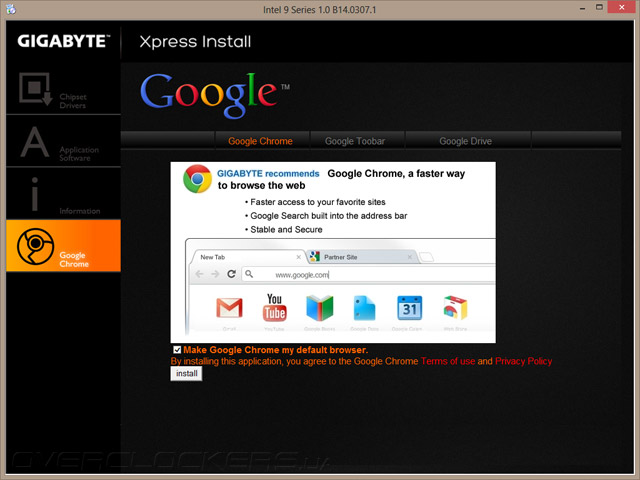
Task: Close the New Tab preview tab
Action: pyautogui.click(x=298, y=257)
